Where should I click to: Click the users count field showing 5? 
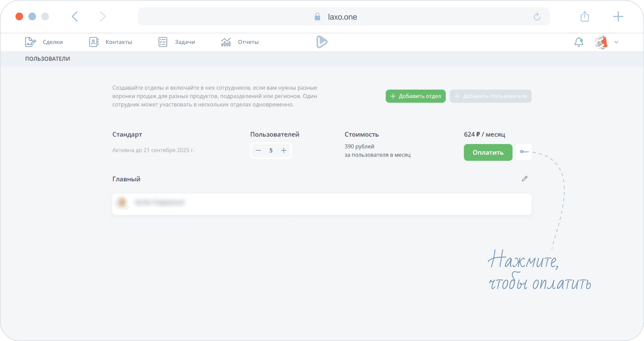pos(271,151)
